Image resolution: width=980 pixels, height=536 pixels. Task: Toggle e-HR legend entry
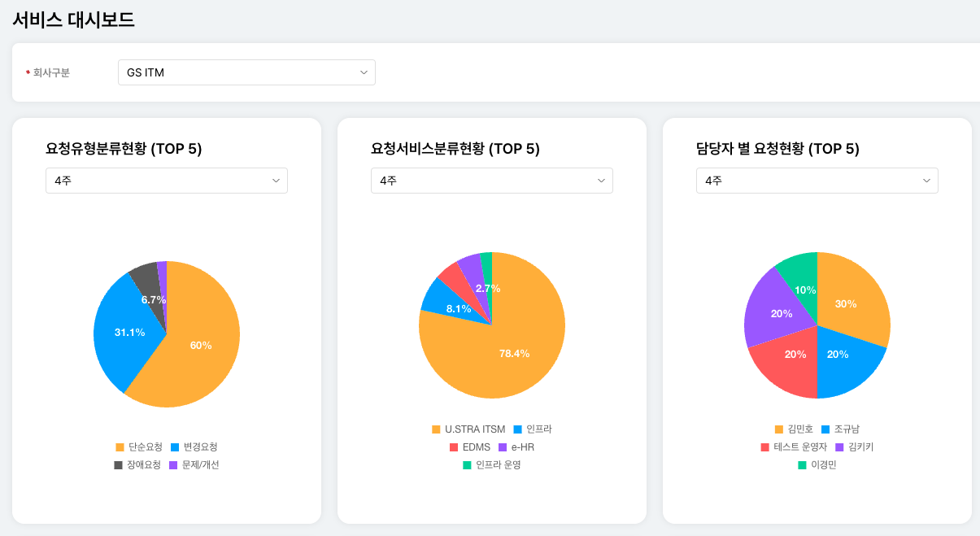click(x=516, y=447)
